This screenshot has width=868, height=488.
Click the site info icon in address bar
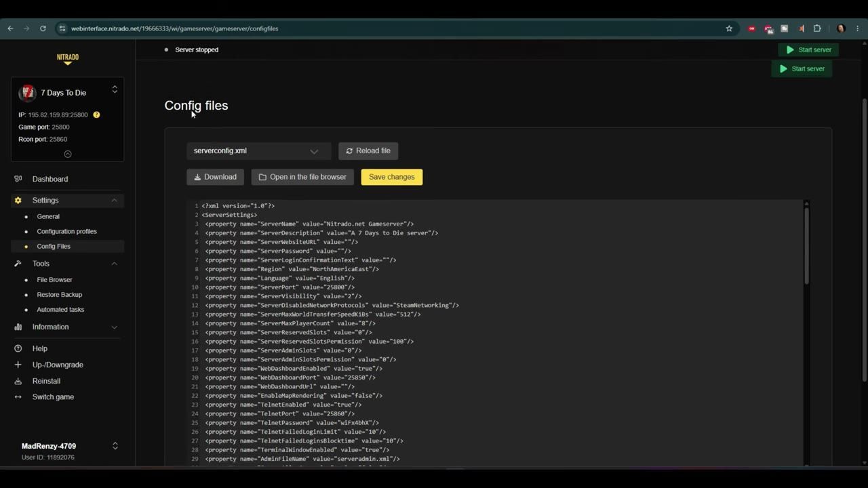click(62, 28)
